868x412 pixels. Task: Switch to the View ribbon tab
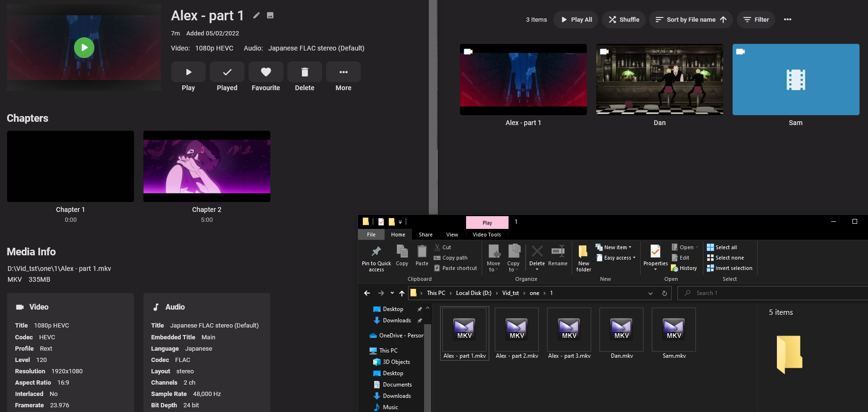(x=452, y=235)
